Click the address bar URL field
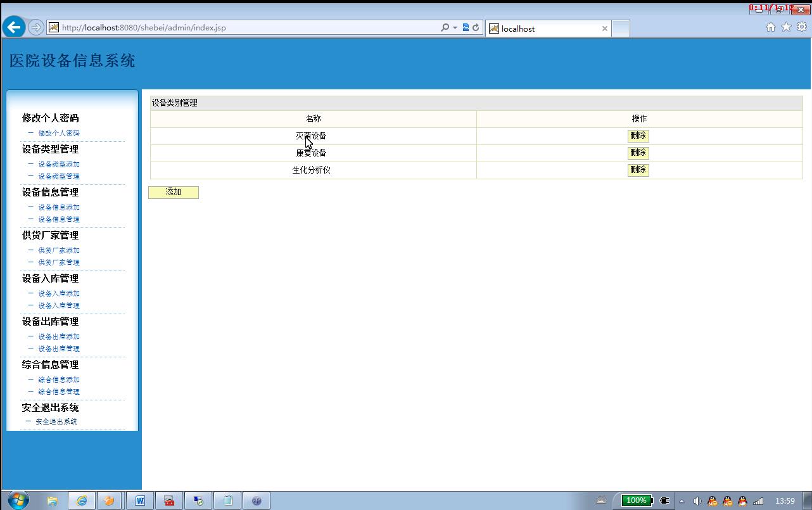The height and width of the screenshot is (510, 812). tap(247, 27)
